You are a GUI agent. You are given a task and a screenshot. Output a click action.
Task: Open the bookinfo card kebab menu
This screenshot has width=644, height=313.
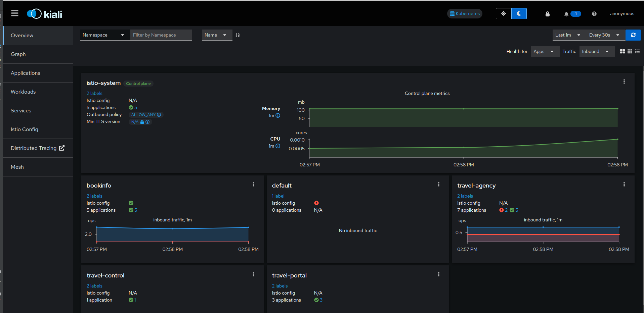(x=254, y=184)
